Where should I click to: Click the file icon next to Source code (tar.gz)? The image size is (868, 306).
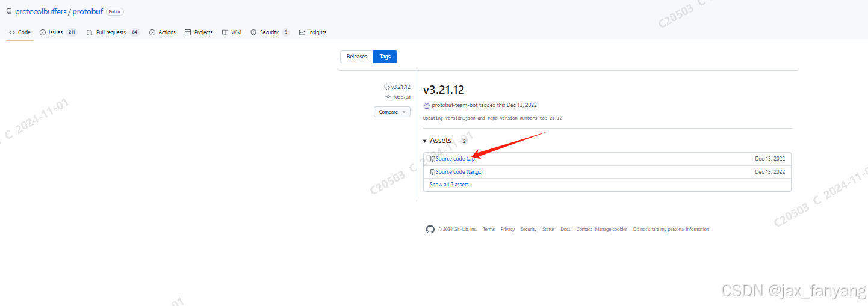pyautogui.click(x=432, y=172)
